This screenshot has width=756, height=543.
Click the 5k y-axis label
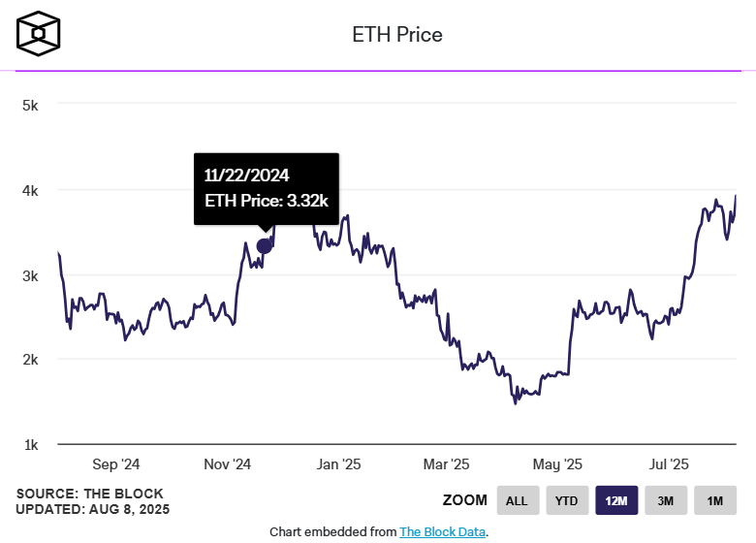pyautogui.click(x=30, y=105)
